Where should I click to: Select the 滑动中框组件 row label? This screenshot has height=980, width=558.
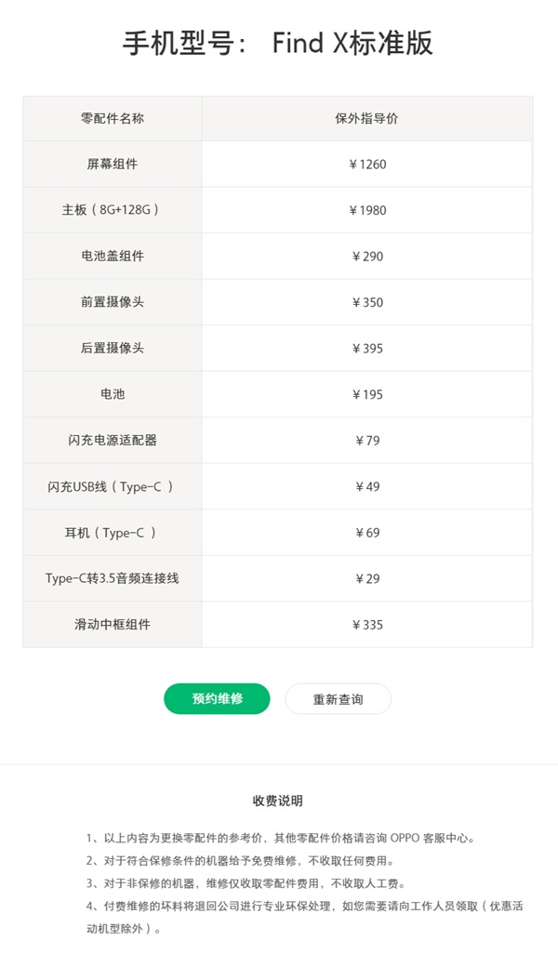(x=113, y=625)
